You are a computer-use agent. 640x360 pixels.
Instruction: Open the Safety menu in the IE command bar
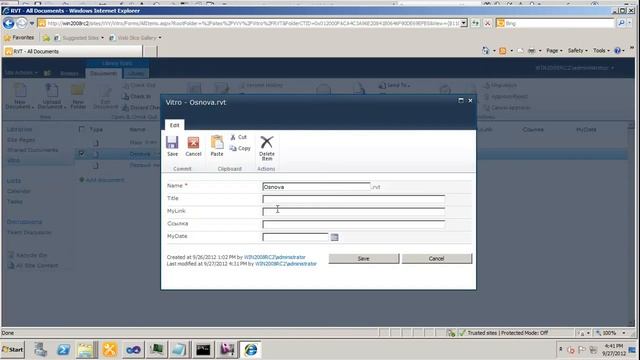[577, 51]
